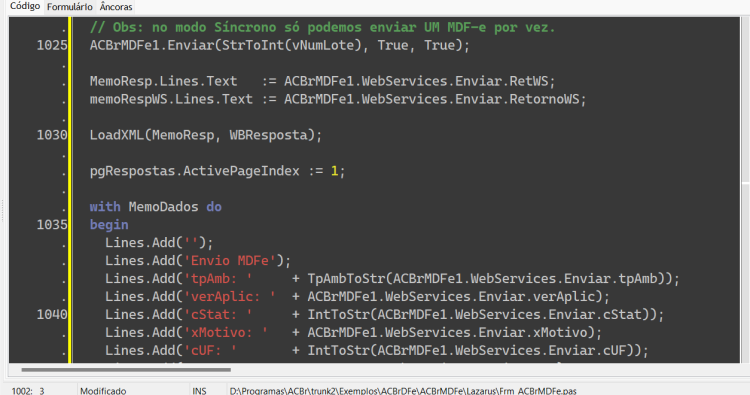Click the comment line about modo Síncrono
The width and height of the screenshot is (750, 395).
[x=322, y=27]
